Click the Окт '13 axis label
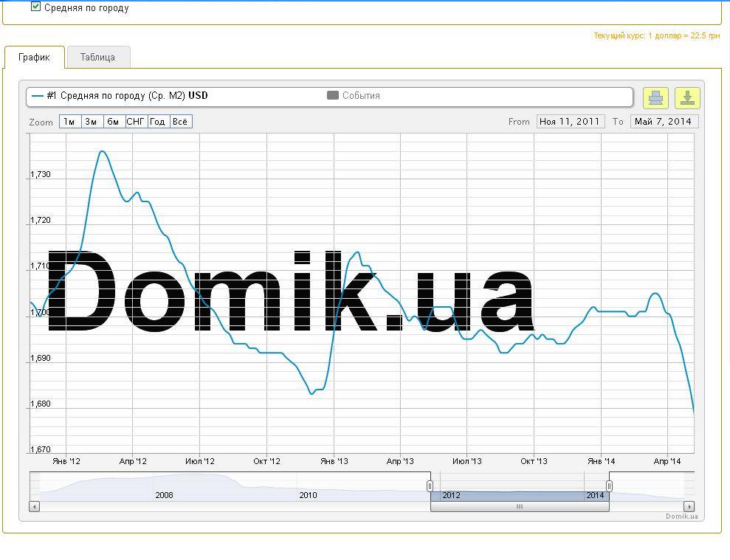 coord(534,461)
